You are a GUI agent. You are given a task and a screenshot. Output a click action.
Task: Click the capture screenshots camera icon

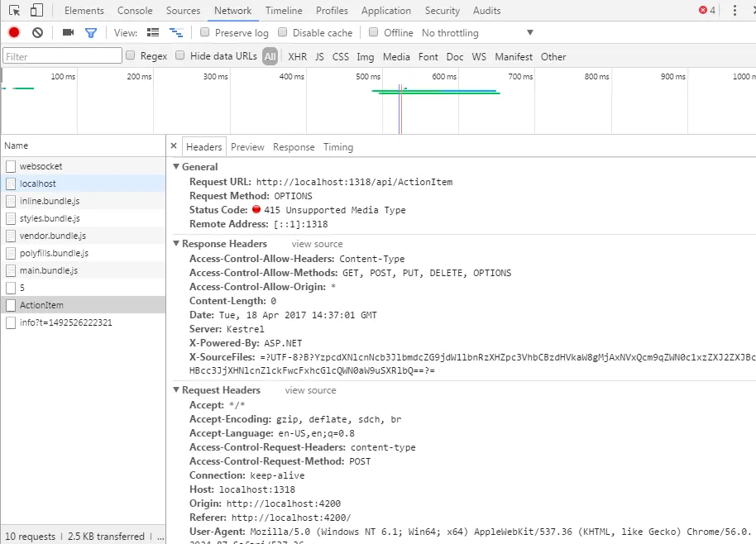point(68,32)
